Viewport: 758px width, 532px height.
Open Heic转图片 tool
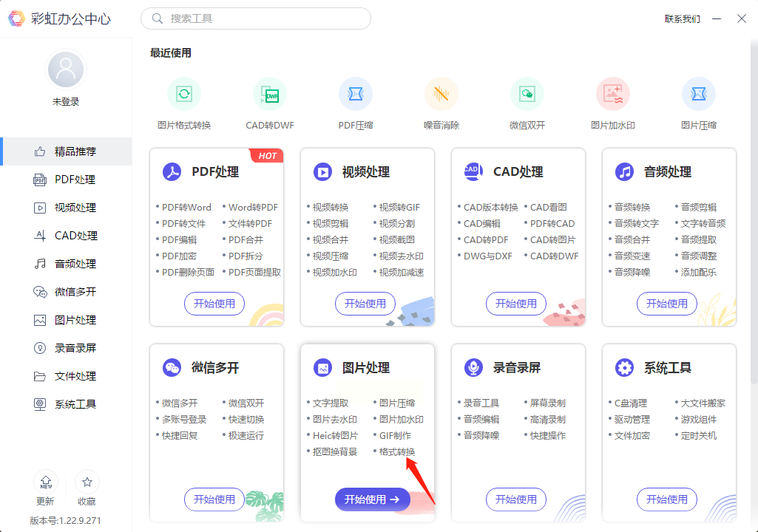tap(335, 435)
